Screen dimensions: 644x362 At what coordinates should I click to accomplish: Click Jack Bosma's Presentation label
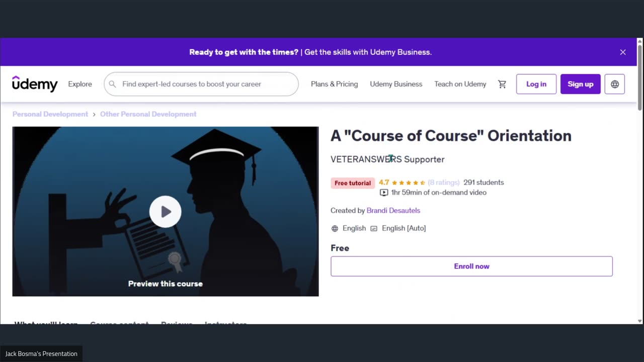41,354
